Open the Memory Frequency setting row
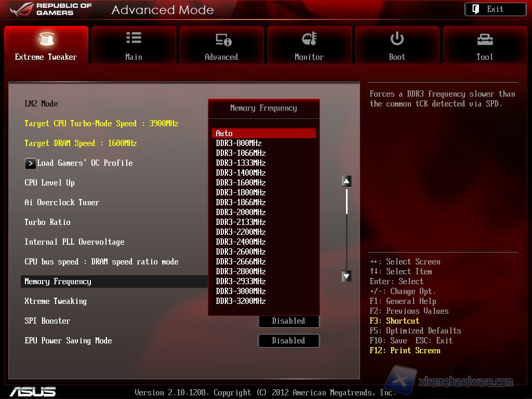 pos(58,282)
